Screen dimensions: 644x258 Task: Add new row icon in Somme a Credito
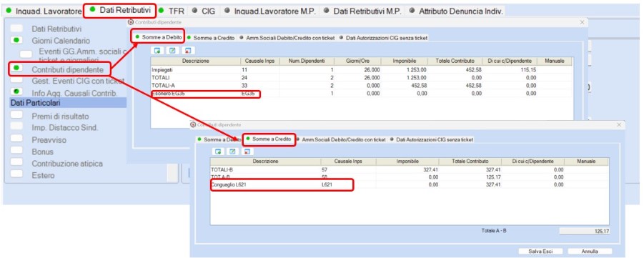(x=218, y=152)
